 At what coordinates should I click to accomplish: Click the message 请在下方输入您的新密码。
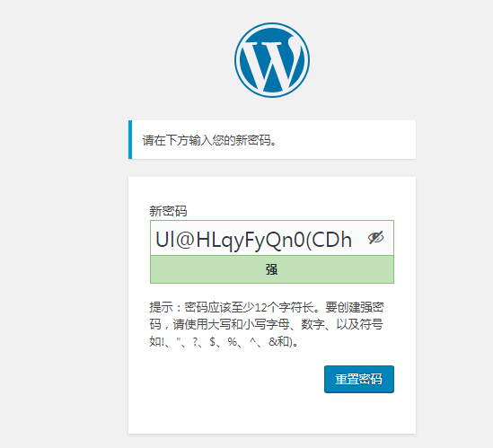[x=209, y=140]
